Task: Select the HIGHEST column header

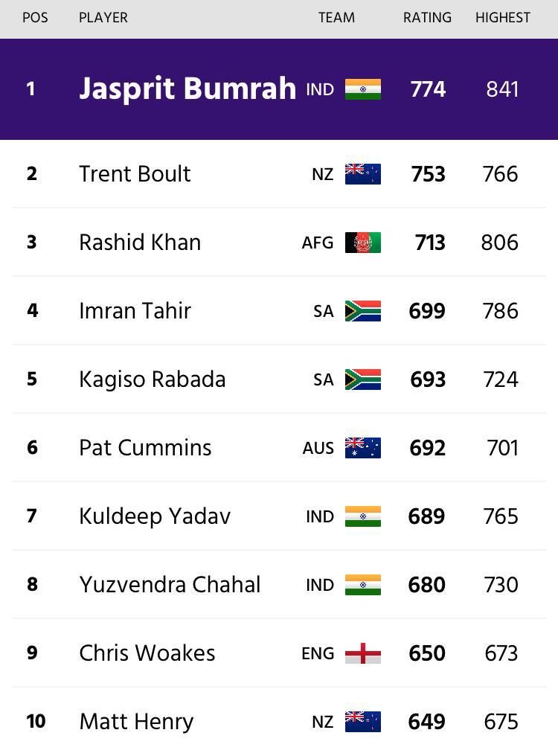Action: [502, 18]
